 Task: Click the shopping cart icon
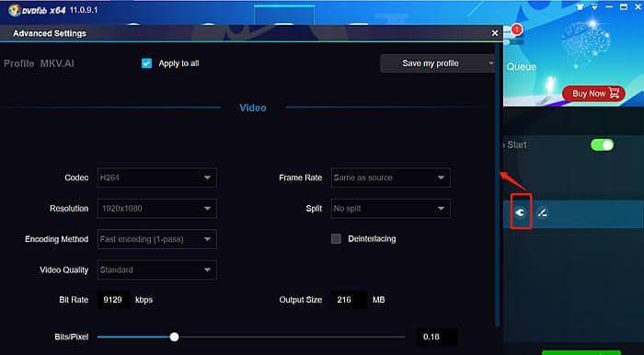point(614,93)
